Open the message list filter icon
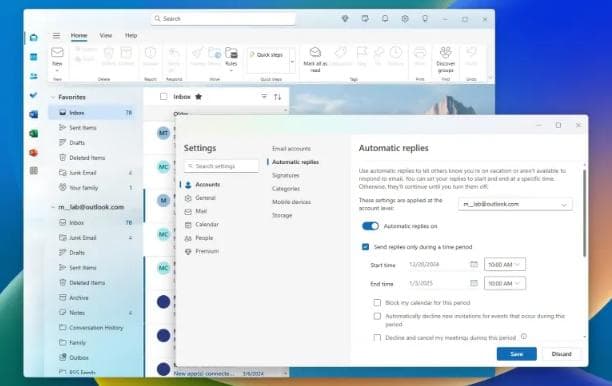Screen dimensions: 612x386 pos(264,96)
